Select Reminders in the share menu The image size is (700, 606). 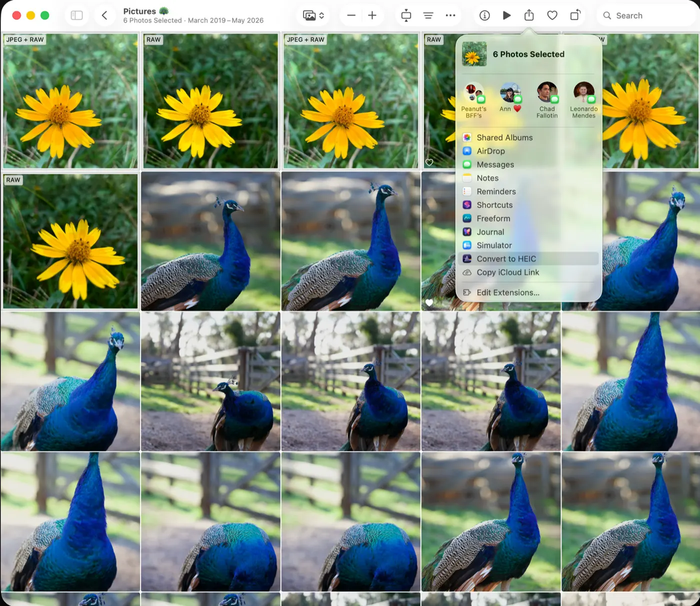(x=528, y=191)
